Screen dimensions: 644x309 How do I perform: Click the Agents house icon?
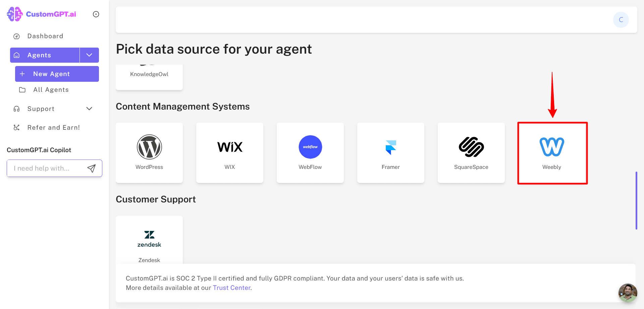pos(16,55)
